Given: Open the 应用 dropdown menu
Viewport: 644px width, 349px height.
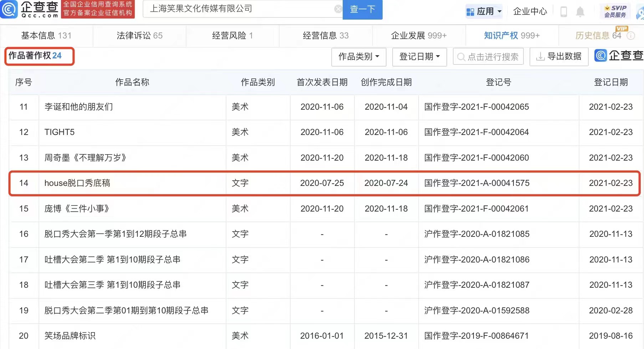Looking at the screenshot, I should click(x=484, y=12).
